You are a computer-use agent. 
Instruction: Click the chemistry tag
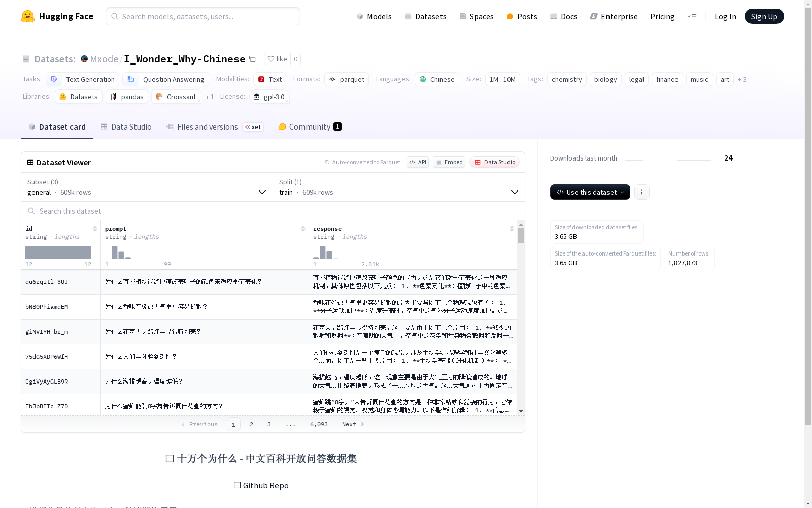point(566,79)
